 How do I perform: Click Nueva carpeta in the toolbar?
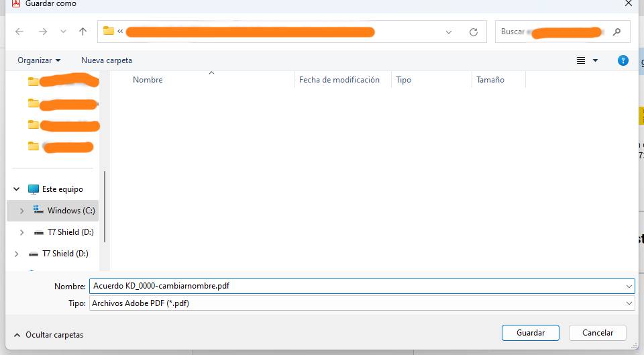point(107,60)
